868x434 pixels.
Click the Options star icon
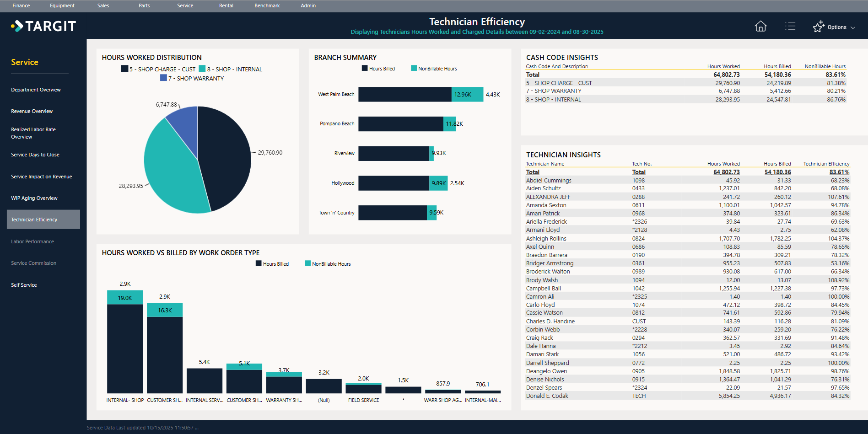[x=819, y=27]
